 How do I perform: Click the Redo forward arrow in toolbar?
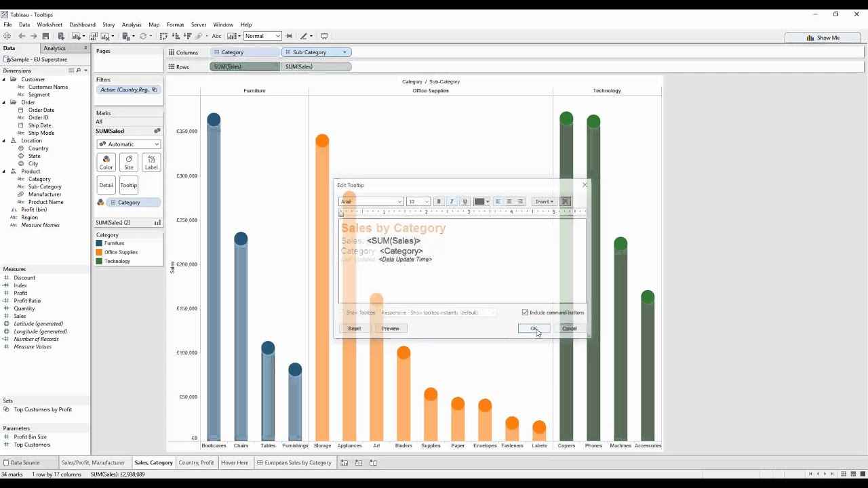(33, 36)
